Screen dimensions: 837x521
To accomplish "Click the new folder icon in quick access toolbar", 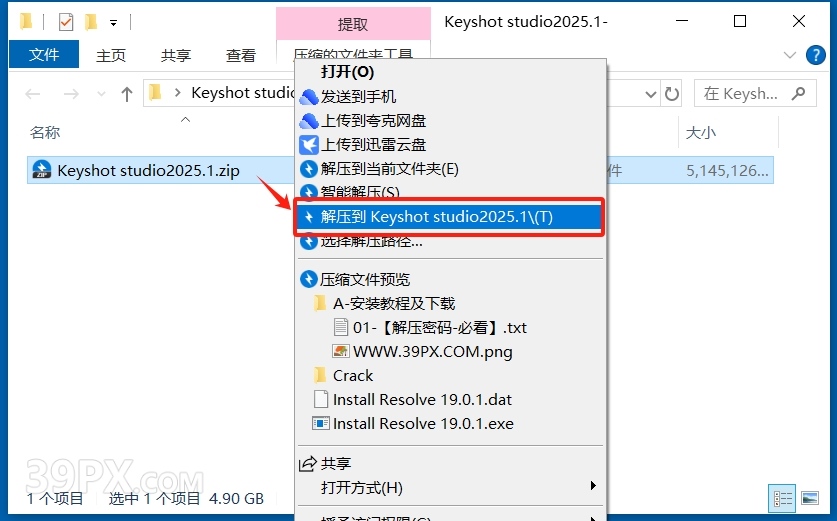I will point(91,22).
